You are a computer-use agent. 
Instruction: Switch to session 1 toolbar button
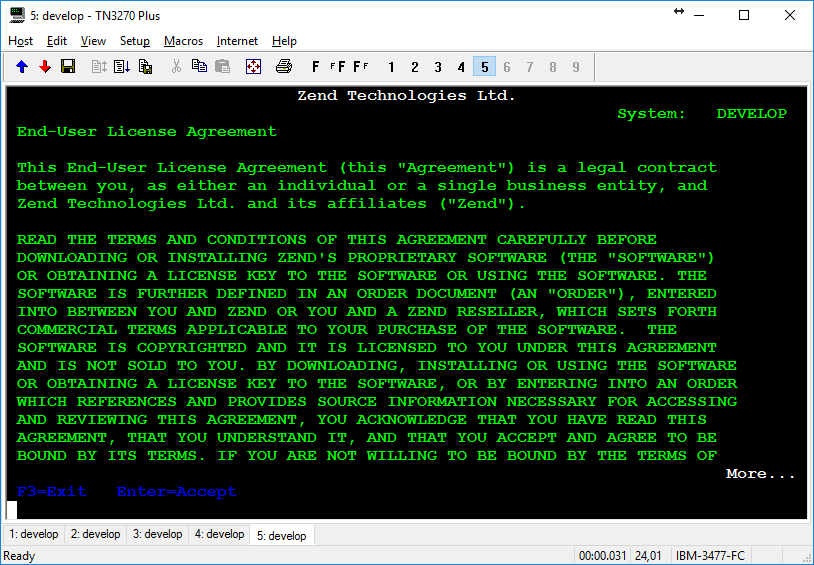[391, 67]
